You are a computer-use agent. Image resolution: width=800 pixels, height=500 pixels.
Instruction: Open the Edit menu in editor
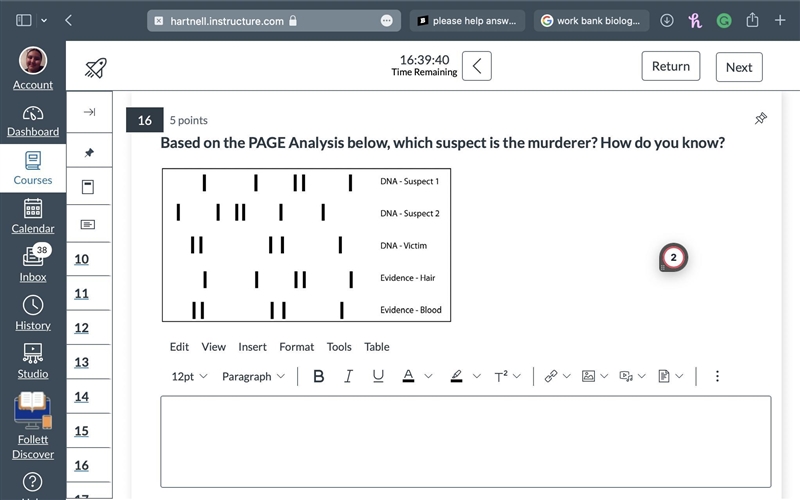coord(179,347)
